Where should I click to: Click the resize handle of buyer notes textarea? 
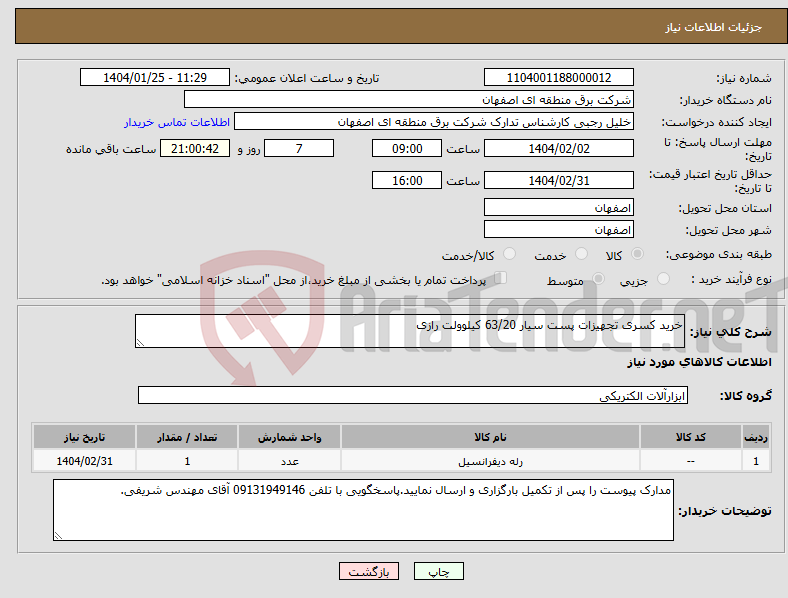coord(58,536)
